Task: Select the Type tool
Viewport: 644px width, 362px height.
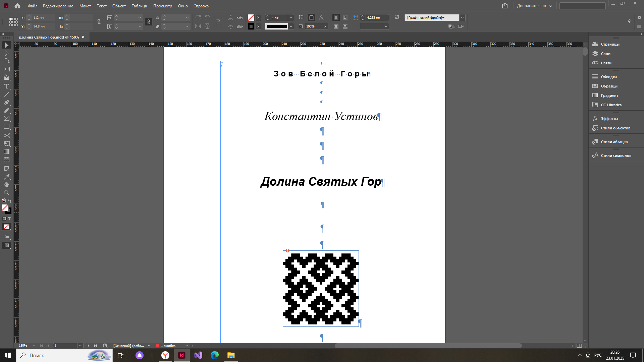Action: click(x=6, y=86)
